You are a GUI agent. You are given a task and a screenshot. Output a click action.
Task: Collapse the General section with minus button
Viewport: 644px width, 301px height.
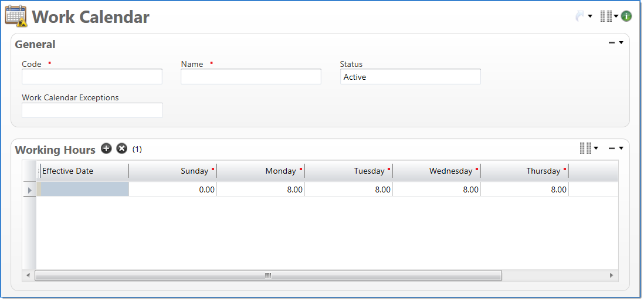612,43
